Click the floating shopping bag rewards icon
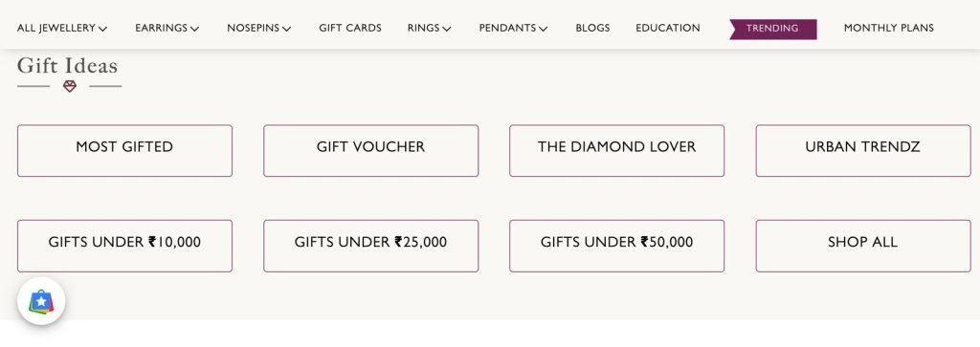Viewport: 980px width, 347px height. (41, 301)
